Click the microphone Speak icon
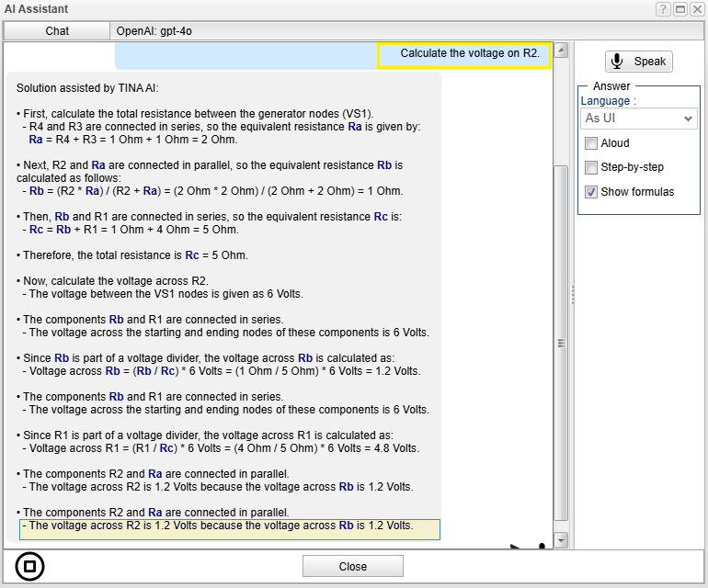The image size is (708, 588). [x=617, y=61]
